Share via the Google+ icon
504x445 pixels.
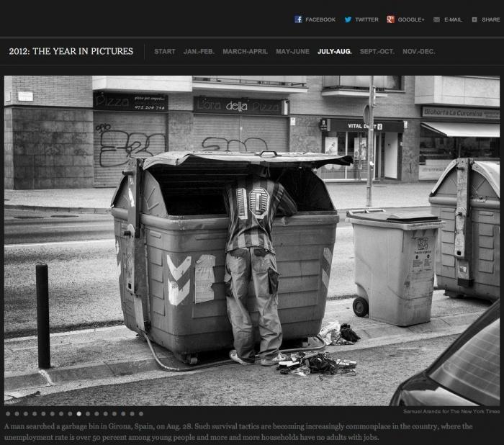click(x=390, y=19)
